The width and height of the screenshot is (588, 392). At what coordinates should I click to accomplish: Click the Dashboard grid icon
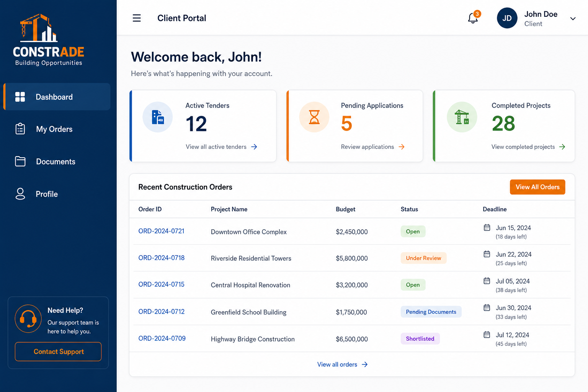click(x=20, y=97)
